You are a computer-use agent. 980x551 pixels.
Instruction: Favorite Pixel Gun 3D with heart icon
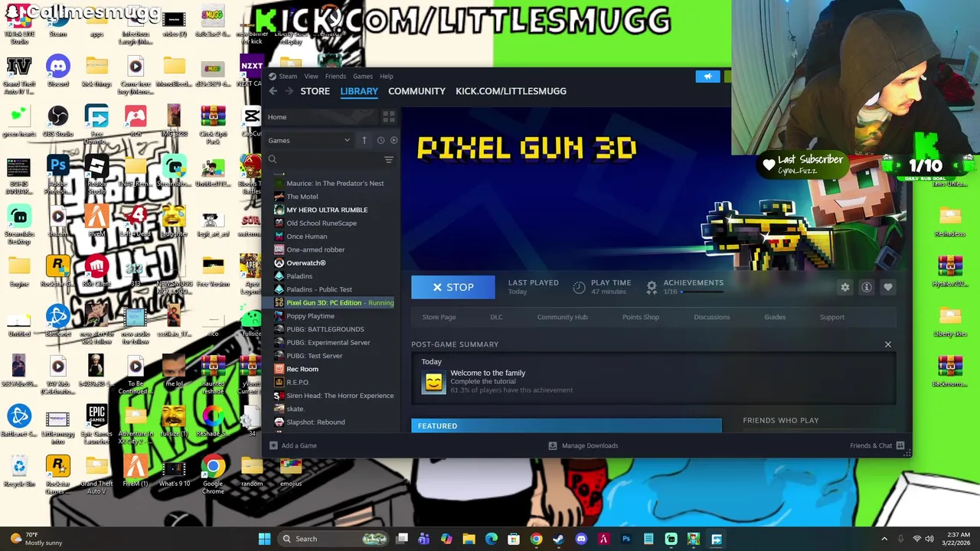[888, 287]
